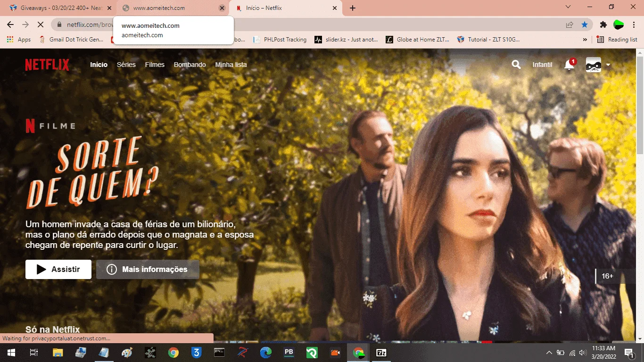Click the Assistir play button

coord(58,269)
